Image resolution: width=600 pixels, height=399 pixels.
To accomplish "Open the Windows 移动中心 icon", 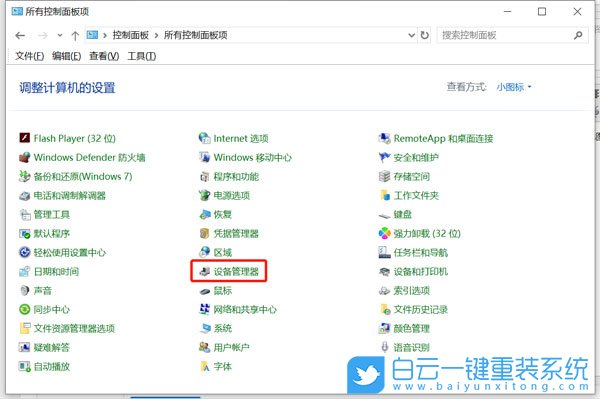I will tap(205, 157).
